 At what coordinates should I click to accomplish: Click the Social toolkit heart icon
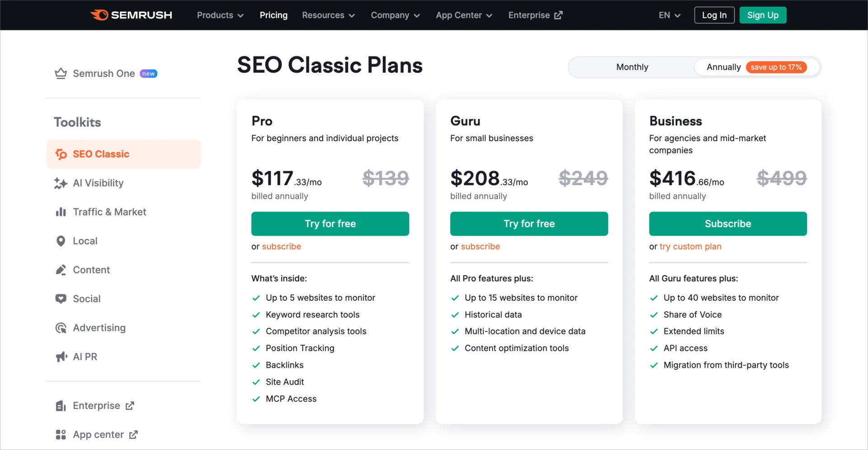[x=61, y=298]
